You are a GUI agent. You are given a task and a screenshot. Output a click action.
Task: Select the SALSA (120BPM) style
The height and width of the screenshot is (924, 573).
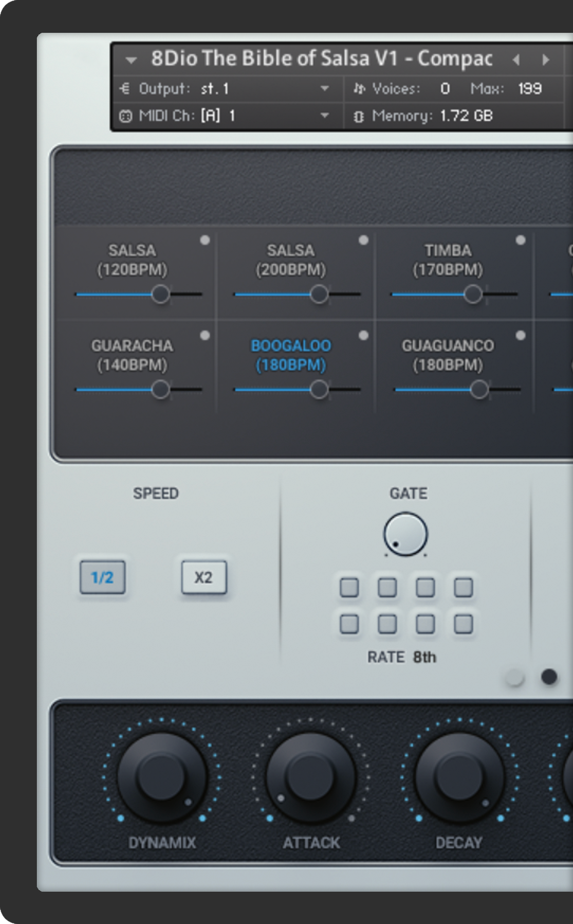[x=132, y=260]
